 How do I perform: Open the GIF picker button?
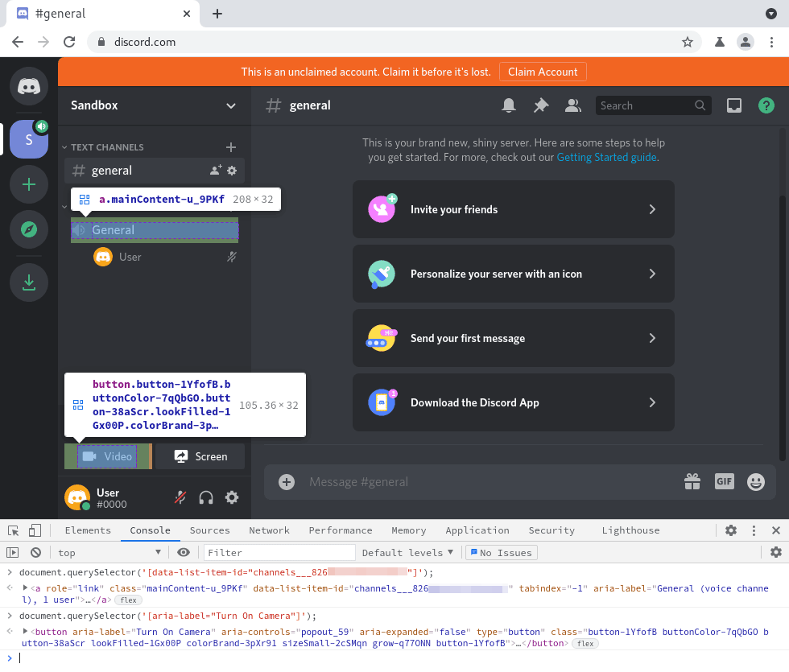point(724,482)
